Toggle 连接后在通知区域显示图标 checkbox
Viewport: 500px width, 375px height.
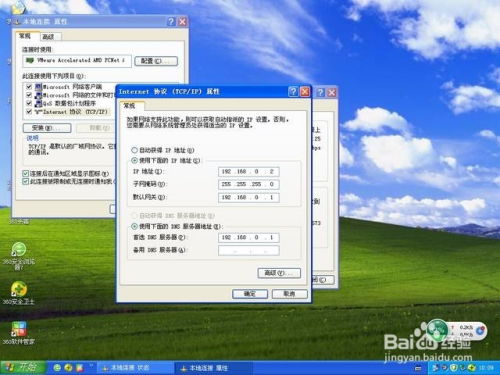pyautogui.click(x=25, y=174)
